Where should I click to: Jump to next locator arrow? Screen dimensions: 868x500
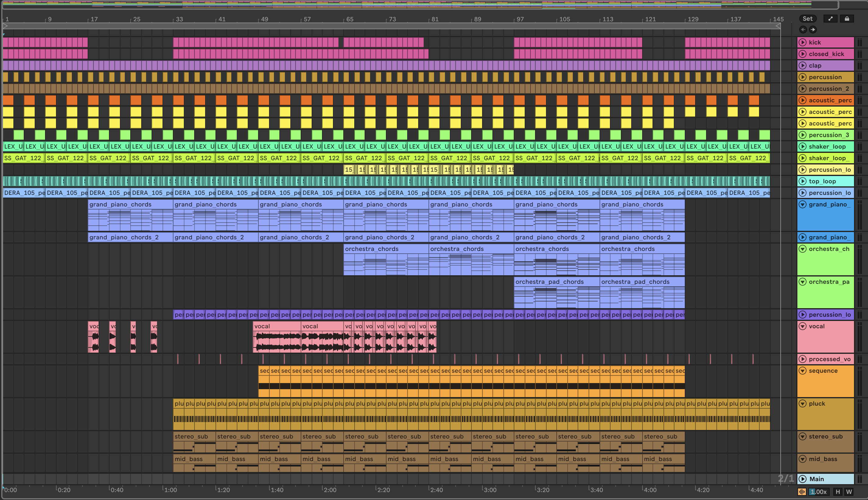pyautogui.click(x=813, y=30)
